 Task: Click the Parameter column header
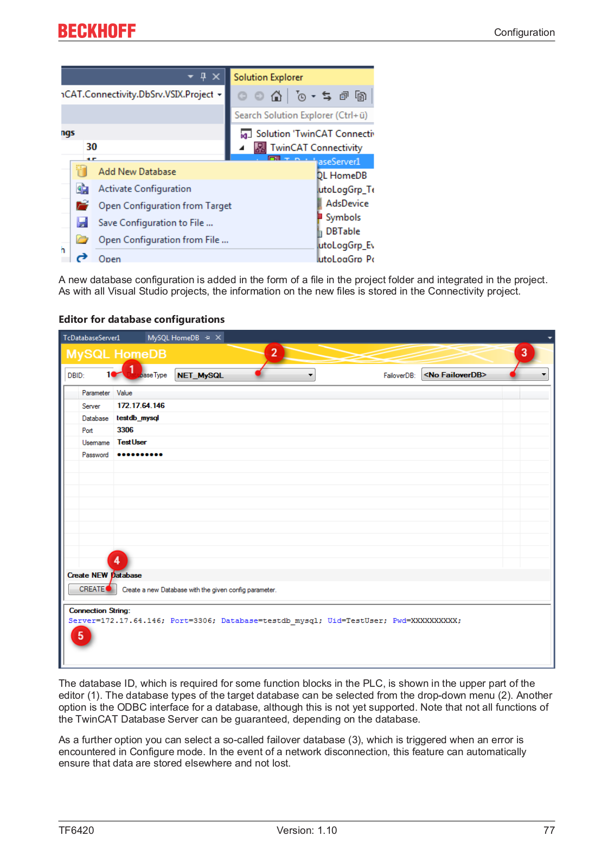(96, 393)
